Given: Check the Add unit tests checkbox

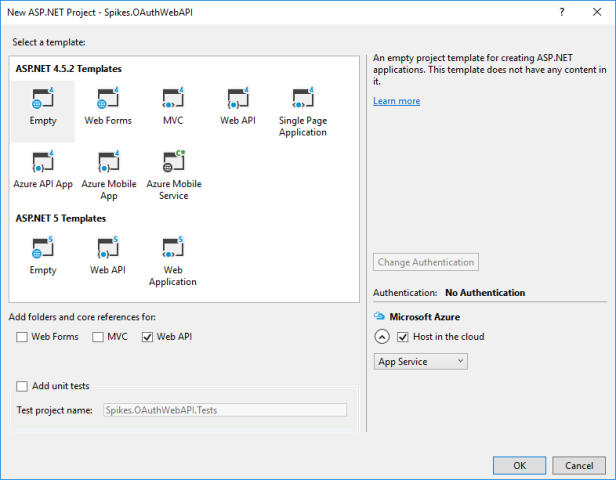Looking at the screenshot, I should [x=22, y=386].
